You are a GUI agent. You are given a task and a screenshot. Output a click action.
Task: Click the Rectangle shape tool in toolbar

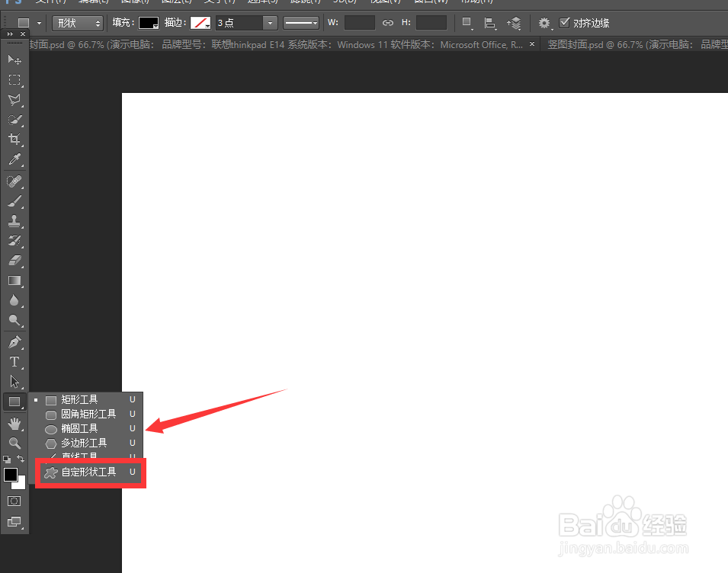click(14, 402)
